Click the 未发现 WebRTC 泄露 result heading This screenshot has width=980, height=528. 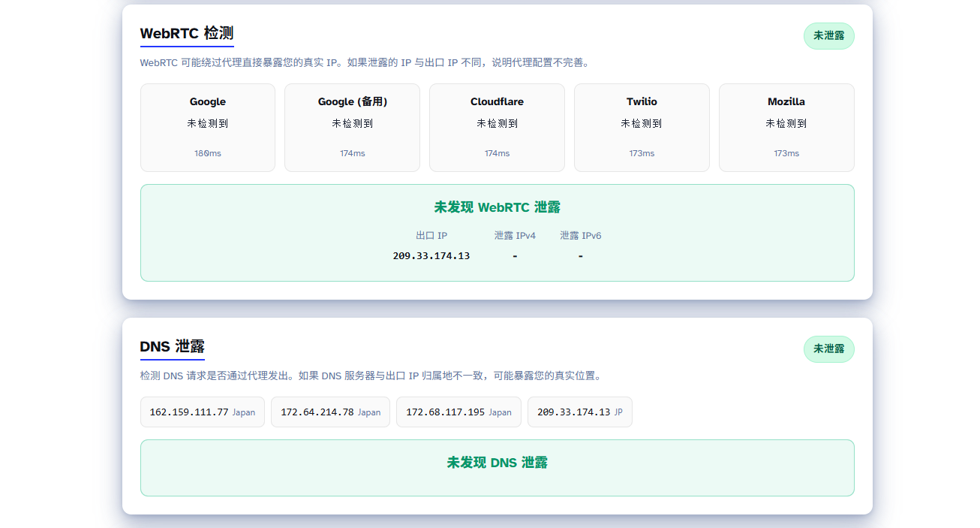click(497, 207)
